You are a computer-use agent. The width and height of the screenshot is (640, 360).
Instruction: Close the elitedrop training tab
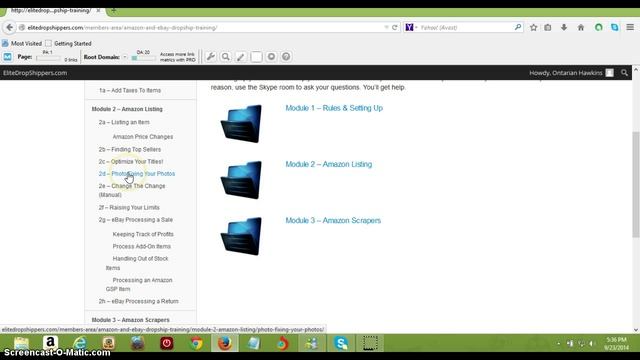pyautogui.click(x=98, y=11)
